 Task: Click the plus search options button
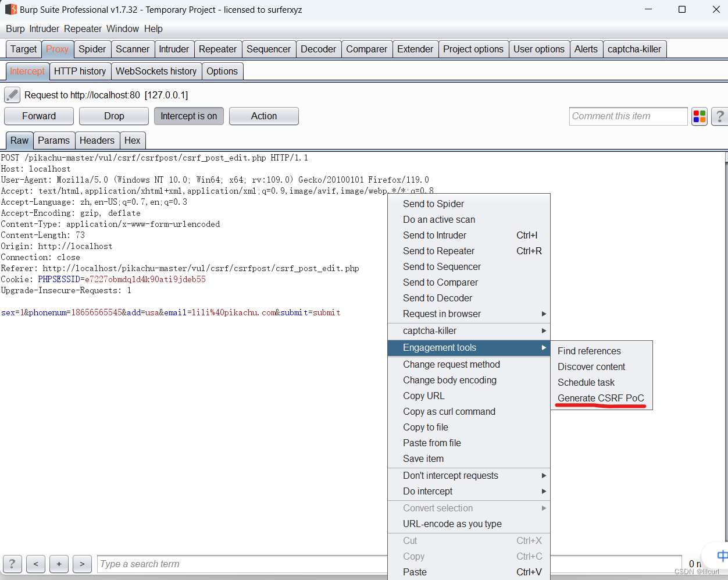pyautogui.click(x=59, y=564)
